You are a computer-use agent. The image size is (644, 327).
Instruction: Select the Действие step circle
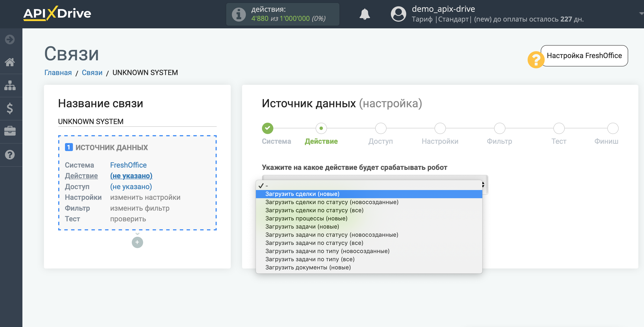click(x=321, y=128)
